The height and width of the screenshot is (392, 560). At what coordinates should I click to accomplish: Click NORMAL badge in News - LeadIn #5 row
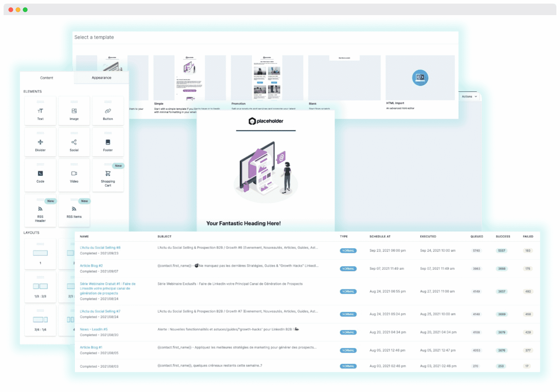point(348,332)
